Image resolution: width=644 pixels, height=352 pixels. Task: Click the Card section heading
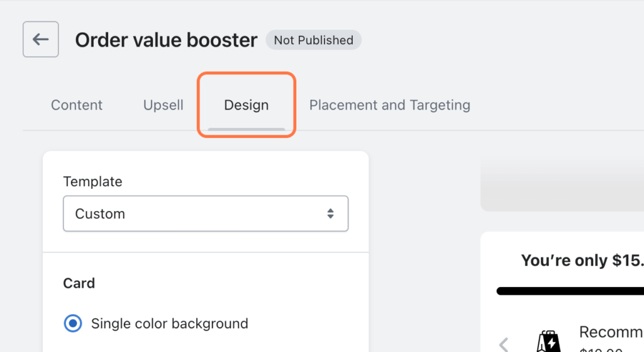click(x=79, y=283)
